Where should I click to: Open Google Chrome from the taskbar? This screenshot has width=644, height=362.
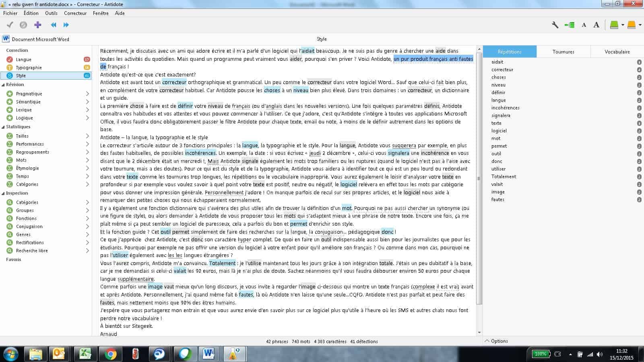point(110,354)
